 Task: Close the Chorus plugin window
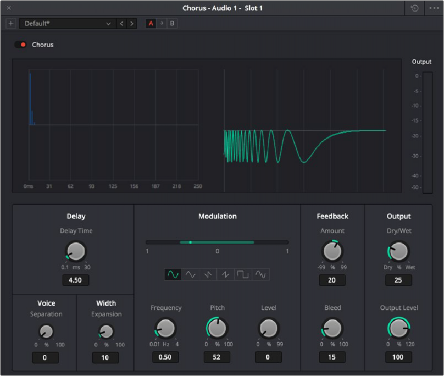pyautogui.click(x=9, y=8)
